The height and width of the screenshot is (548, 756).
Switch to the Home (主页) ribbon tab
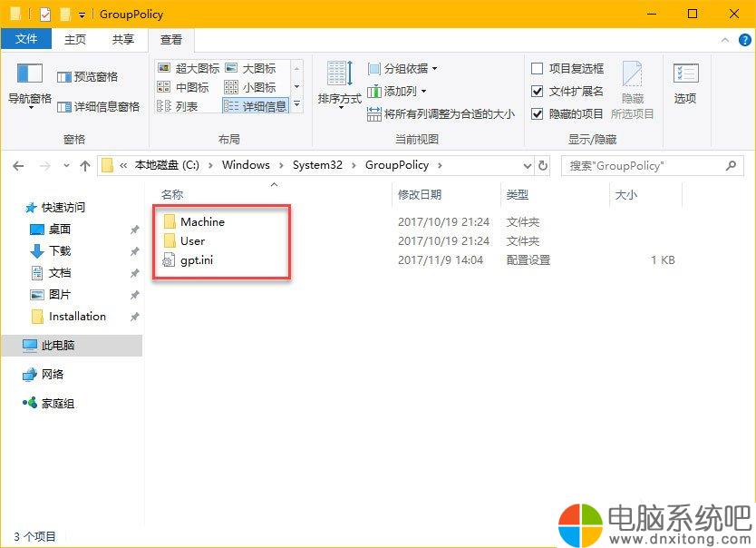click(75, 40)
